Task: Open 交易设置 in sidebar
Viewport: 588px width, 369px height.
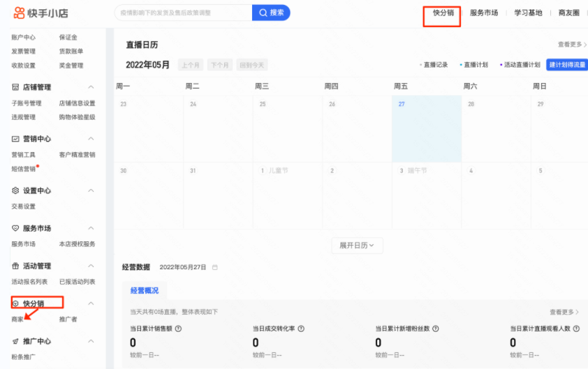Action: pyautogui.click(x=23, y=206)
